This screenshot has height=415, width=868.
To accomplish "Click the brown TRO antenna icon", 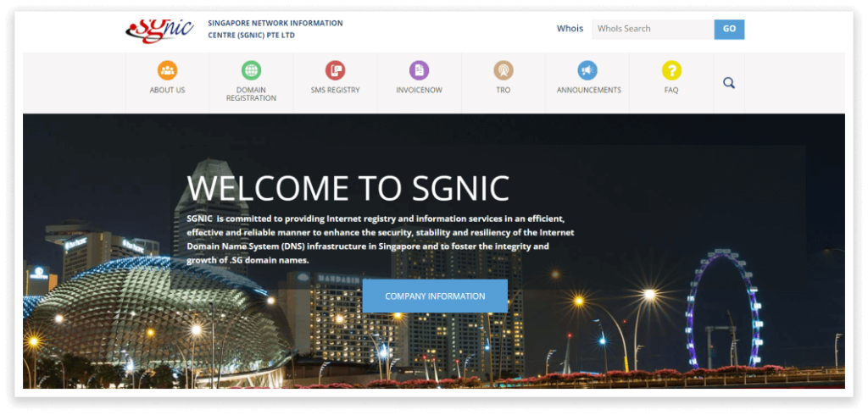I will tap(504, 70).
